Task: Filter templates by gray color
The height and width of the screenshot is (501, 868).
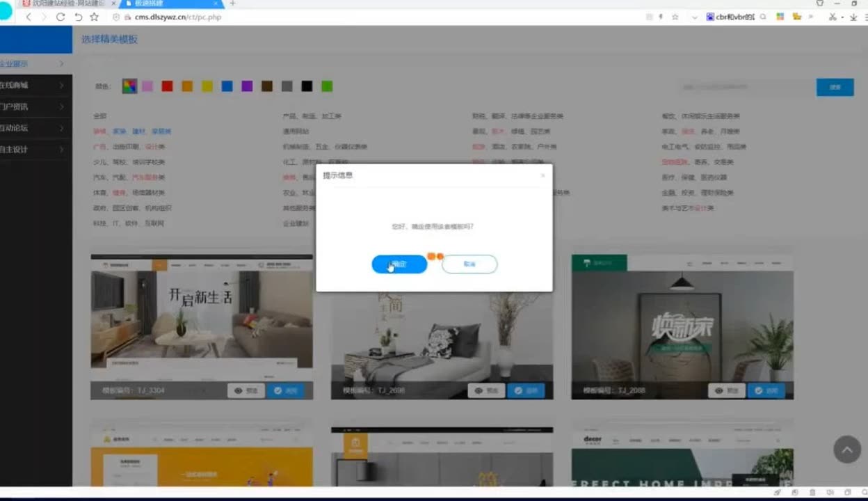Action: coord(287,86)
